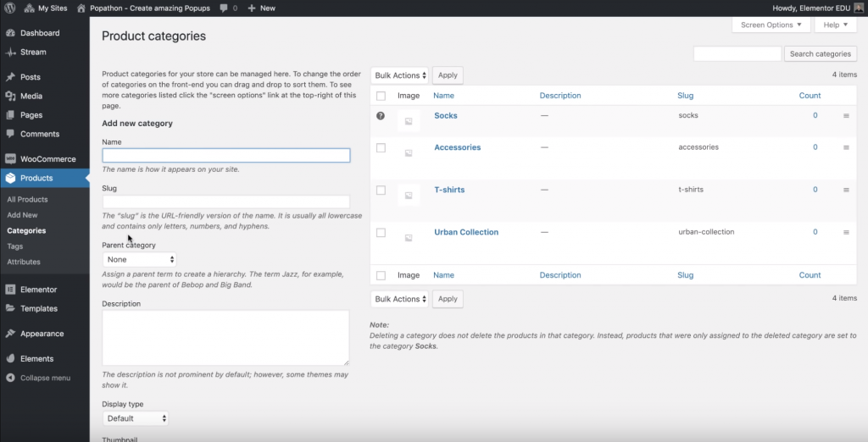Click the WordPress logo icon
868x442 pixels.
click(9, 8)
